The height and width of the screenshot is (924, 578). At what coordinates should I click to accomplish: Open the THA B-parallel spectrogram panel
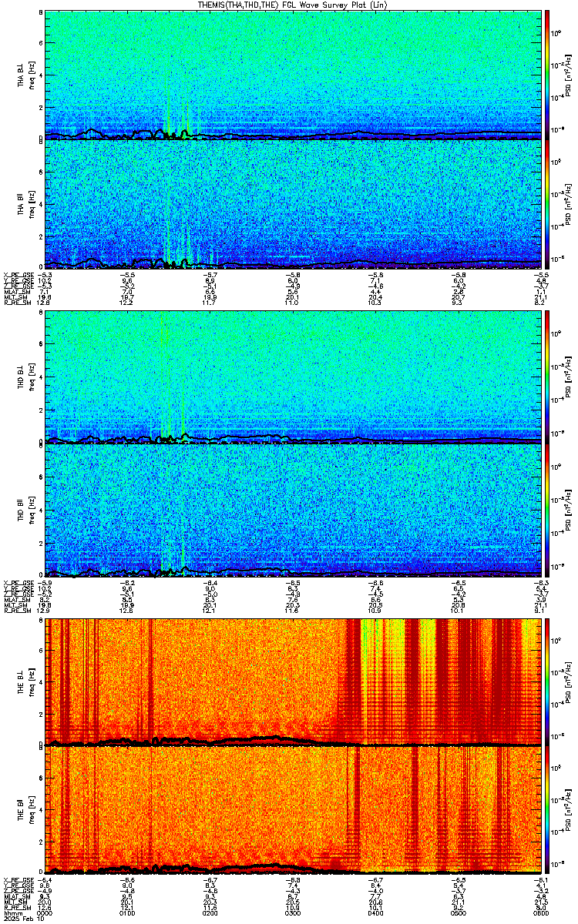coord(293,205)
